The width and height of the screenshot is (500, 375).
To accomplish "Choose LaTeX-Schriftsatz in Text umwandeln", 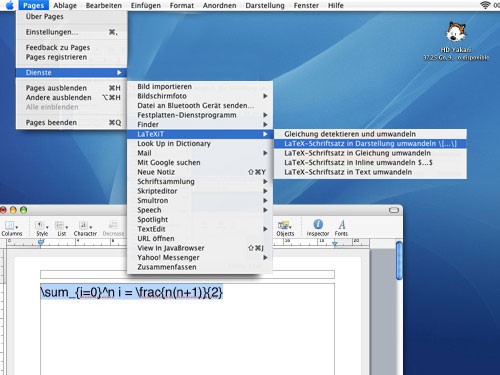I will [x=370, y=172].
